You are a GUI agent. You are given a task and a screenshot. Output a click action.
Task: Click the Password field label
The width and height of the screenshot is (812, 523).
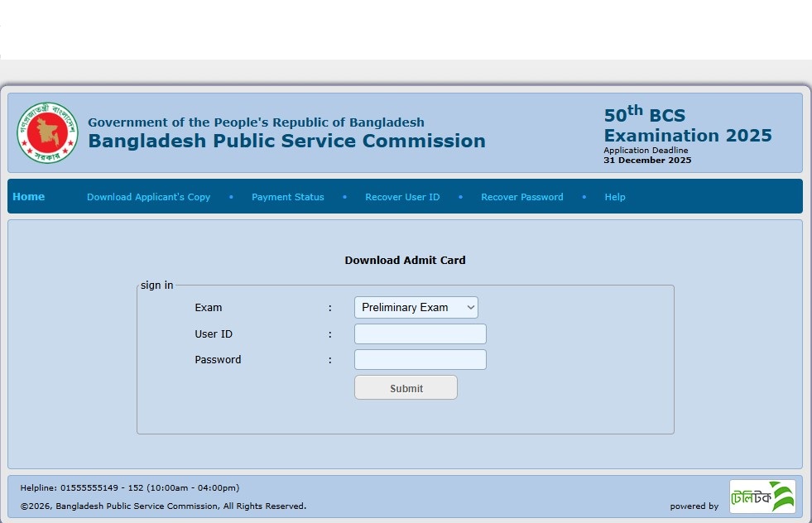pyautogui.click(x=218, y=359)
